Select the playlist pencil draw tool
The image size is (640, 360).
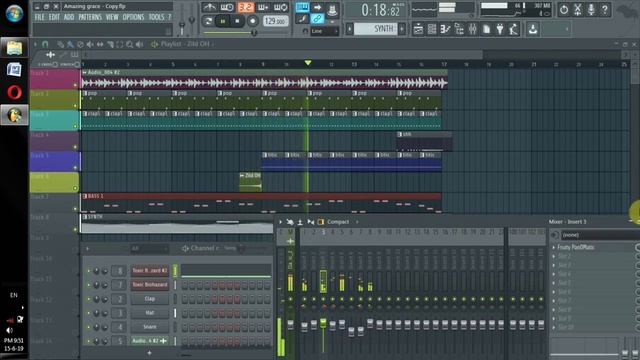tap(61, 44)
